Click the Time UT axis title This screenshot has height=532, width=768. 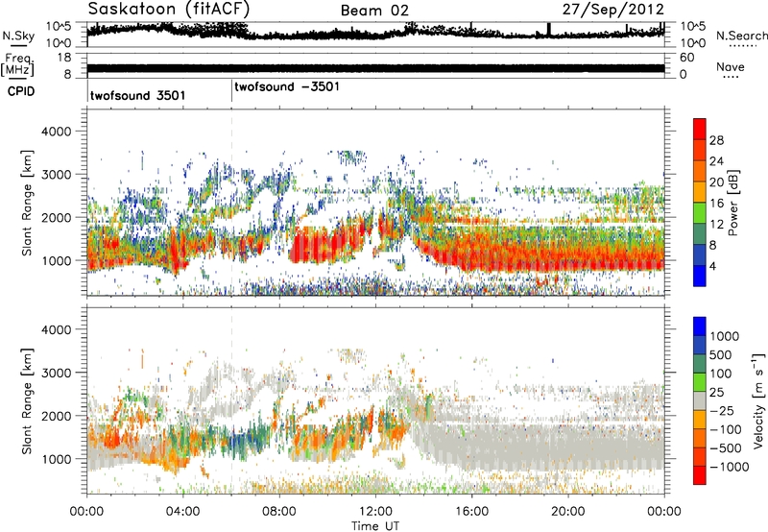click(x=375, y=526)
